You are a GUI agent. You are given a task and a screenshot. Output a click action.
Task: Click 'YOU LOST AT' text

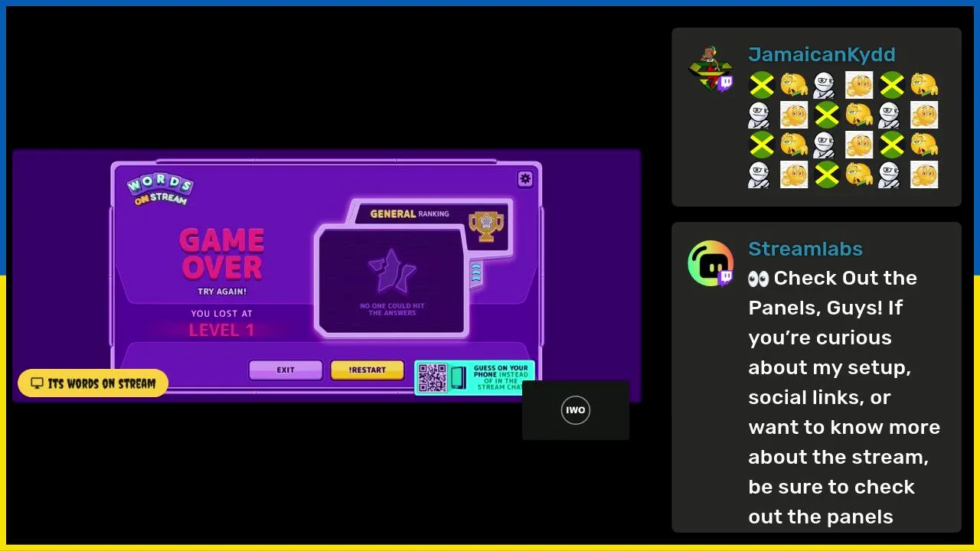[221, 314]
